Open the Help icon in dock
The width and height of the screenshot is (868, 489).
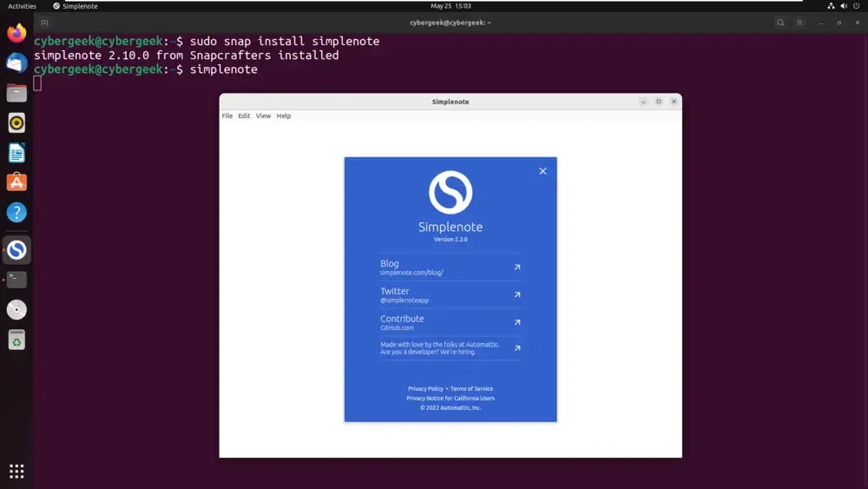[x=16, y=212]
